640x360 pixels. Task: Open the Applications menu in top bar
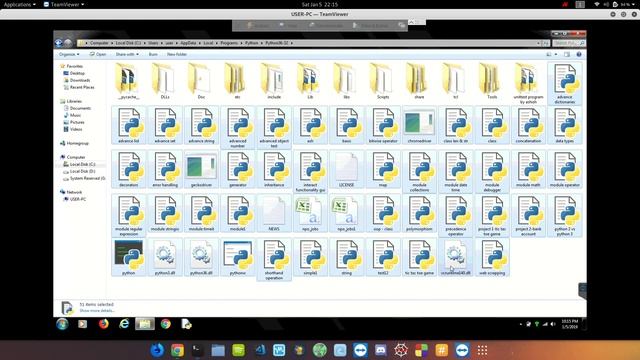19,4
